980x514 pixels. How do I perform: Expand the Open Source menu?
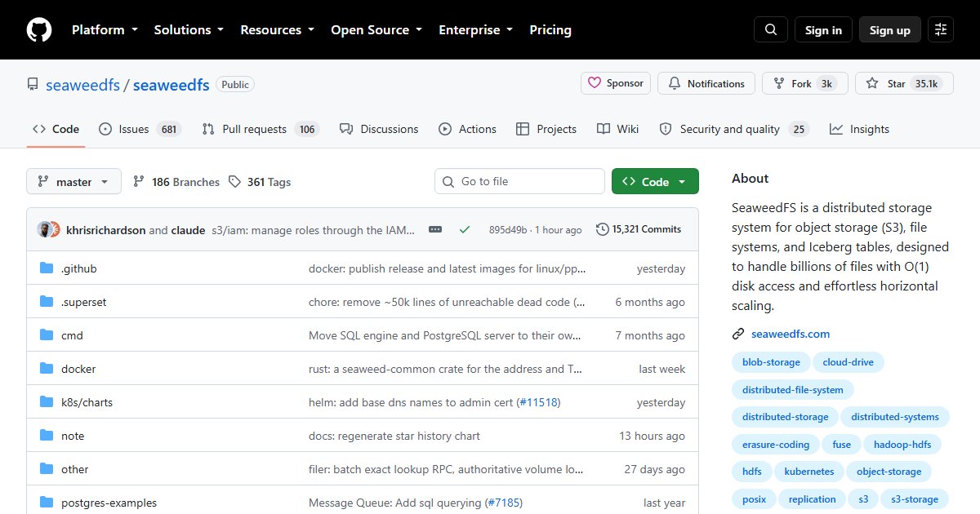pos(376,30)
